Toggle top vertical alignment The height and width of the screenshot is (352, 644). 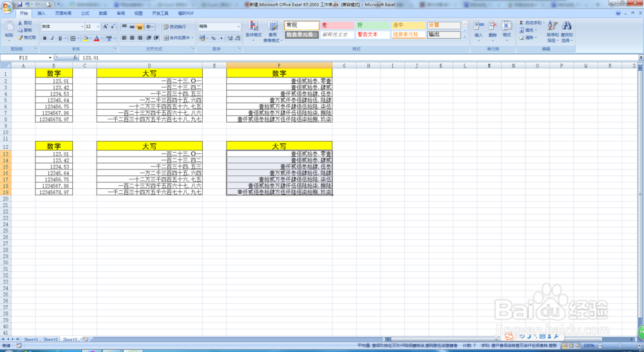coord(124,26)
